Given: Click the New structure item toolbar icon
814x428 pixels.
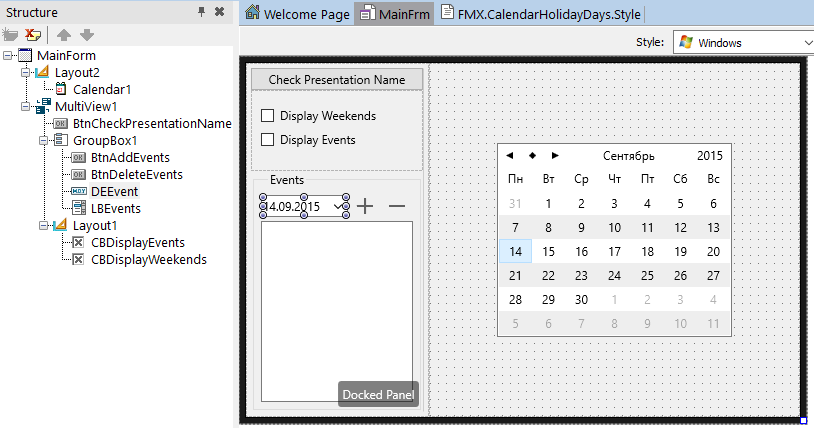Looking at the screenshot, I should click(x=10, y=35).
